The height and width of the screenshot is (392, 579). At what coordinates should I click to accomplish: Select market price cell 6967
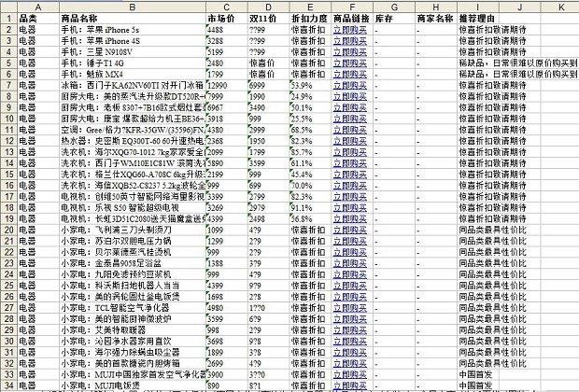tap(227, 107)
